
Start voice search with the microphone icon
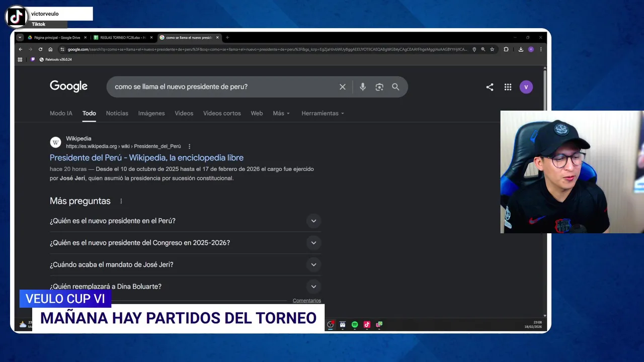point(363,87)
